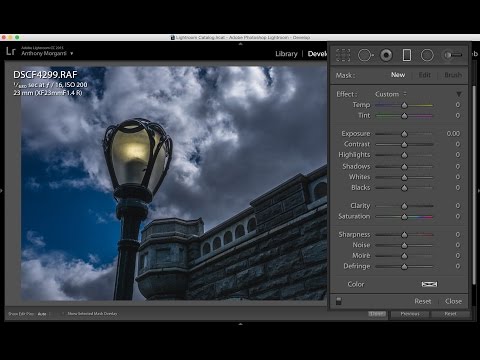480x360 pixels.
Task: Click the Clarity value field
Action: [x=458, y=206]
